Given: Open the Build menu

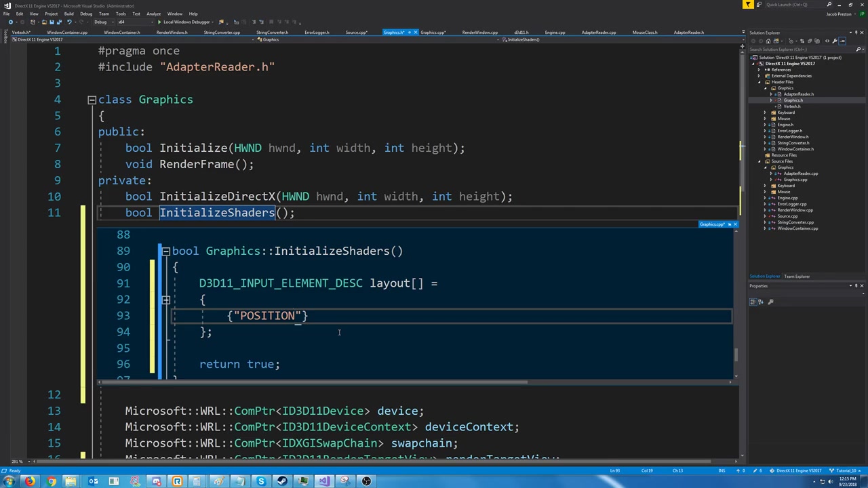Looking at the screenshot, I should (68, 14).
